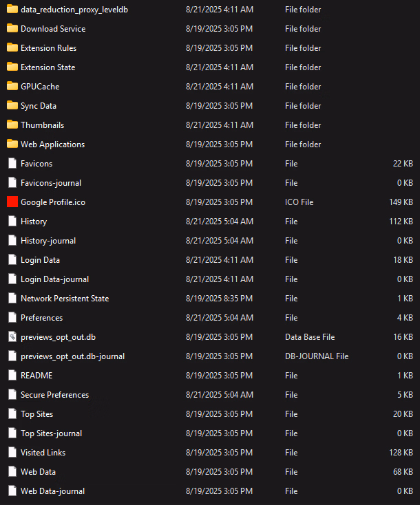The height and width of the screenshot is (505, 420).
Task: Select the data_reduction_proxy_leveldb folder
Action: click(74, 10)
